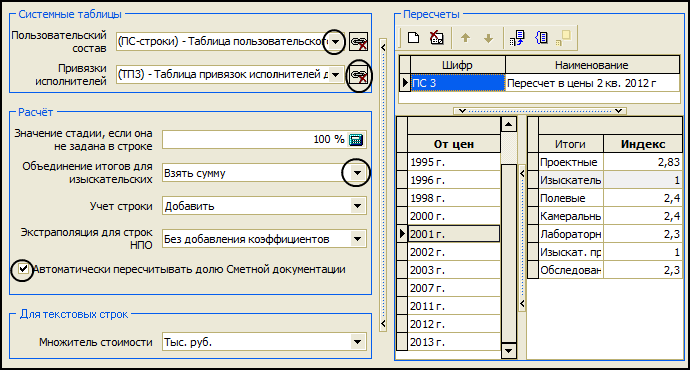The height and width of the screenshot is (370, 690).
Task: Expand the Объединение итогов для изыскательских dropdown
Action: [357, 173]
